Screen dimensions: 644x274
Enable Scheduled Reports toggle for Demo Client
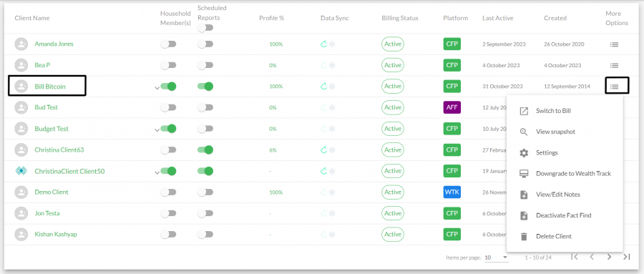pos(205,192)
